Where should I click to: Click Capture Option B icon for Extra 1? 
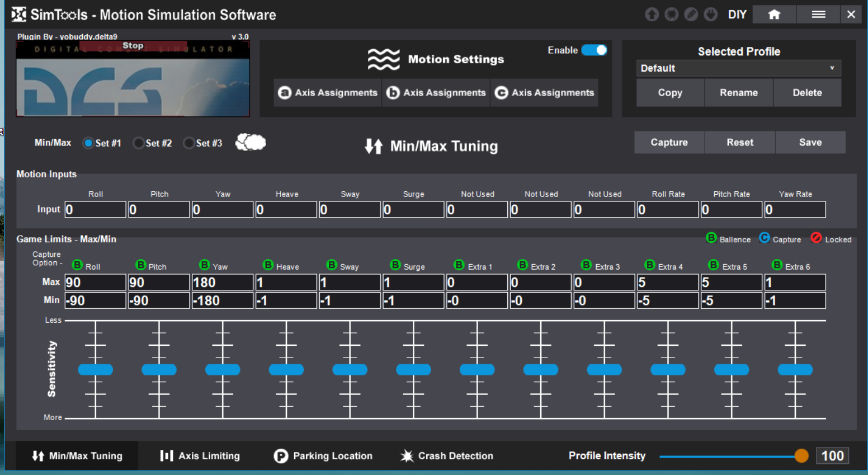click(x=459, y=265)
